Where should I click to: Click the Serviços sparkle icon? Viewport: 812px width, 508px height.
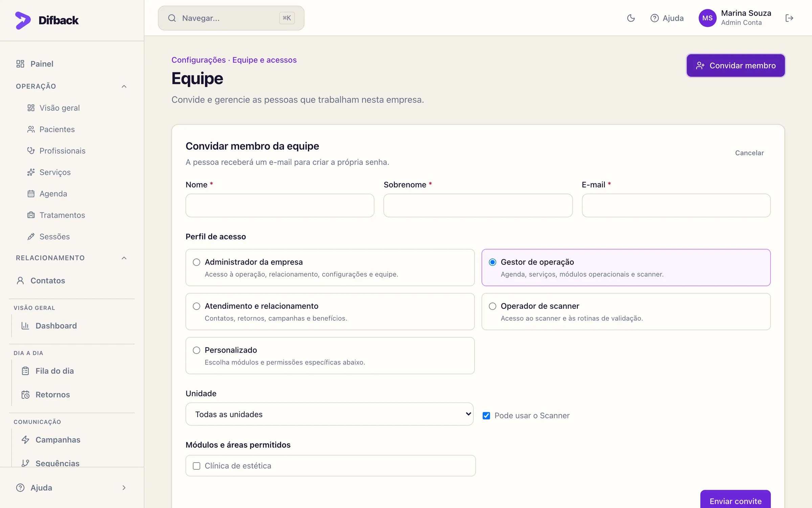click(x=31, y=172)
